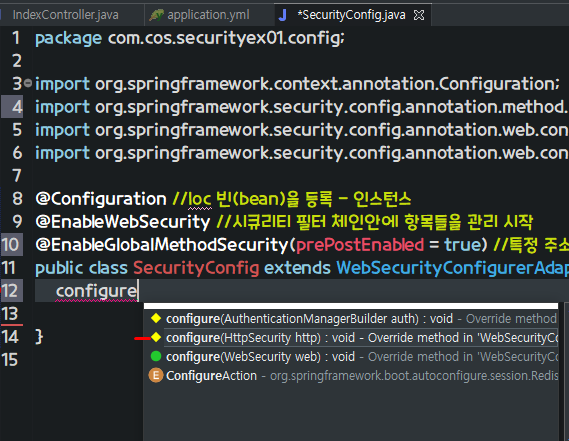Click line number 12 in the gutter
Screen dimensions: 569x441
pyautogui.click(x=10, y=291)
